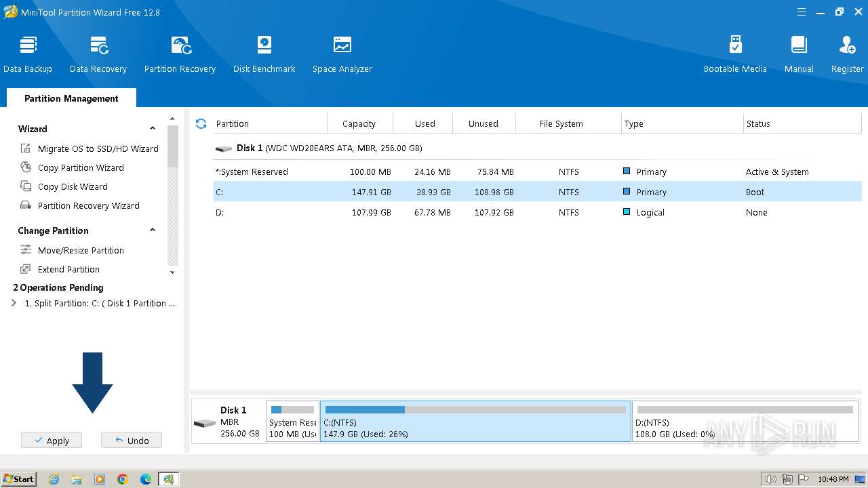Sort by the Type column header
The width and height of the screenshot is (868, 488).
click(x=682, y=123)
